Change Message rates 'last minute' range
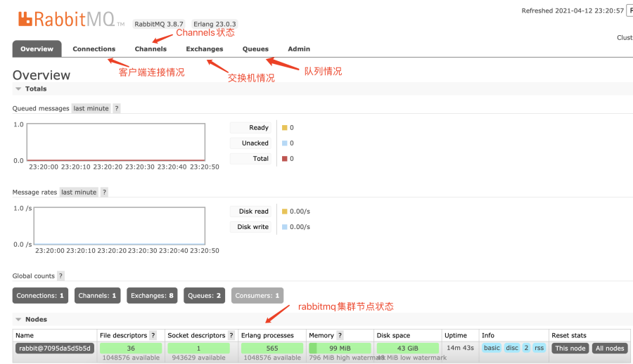 79,192
